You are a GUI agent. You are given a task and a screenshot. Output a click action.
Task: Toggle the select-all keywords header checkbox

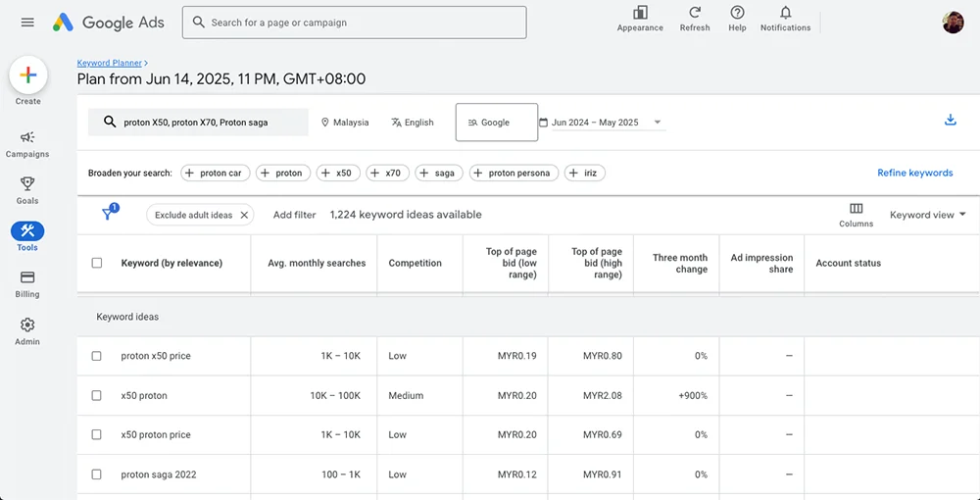(x=96, y=263)
